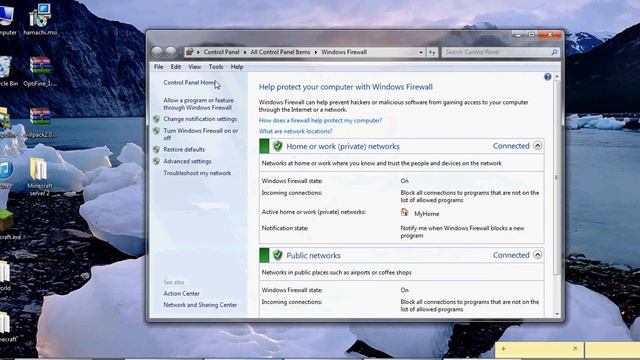The image size is (640, 360).
Task: Go to Control Panel Home
Action: (190, 82)
